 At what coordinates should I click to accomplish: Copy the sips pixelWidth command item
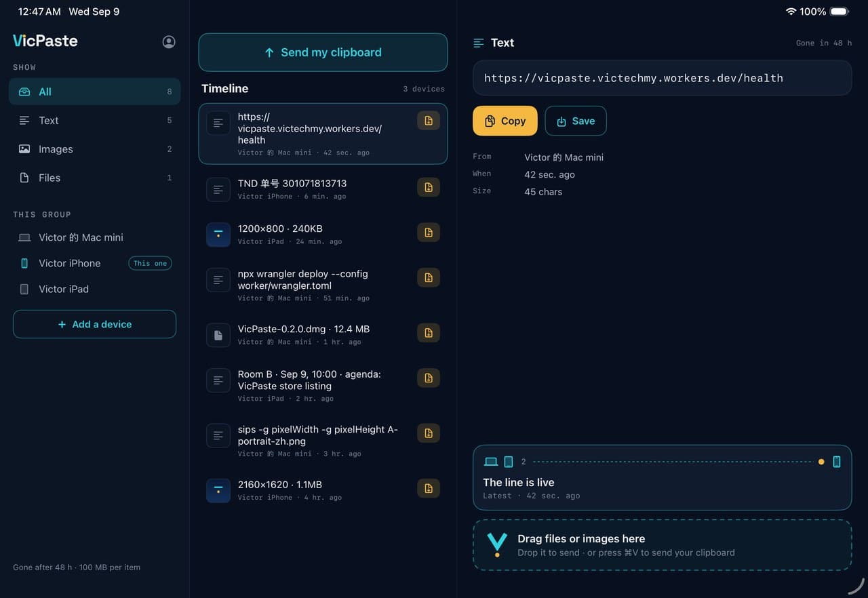click(x=429, y=433)
